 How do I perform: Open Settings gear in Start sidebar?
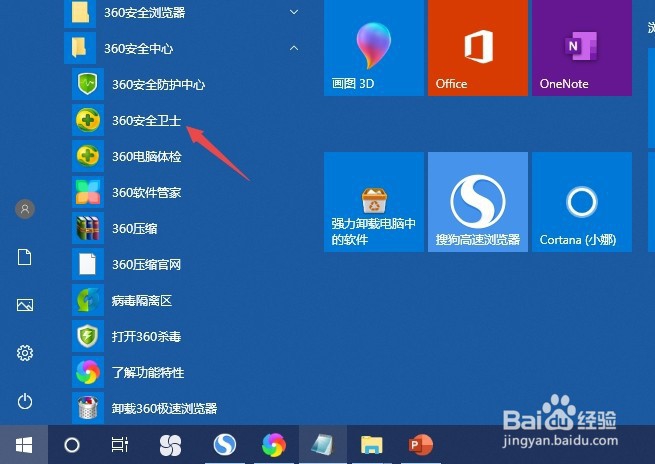click(25, 353)
